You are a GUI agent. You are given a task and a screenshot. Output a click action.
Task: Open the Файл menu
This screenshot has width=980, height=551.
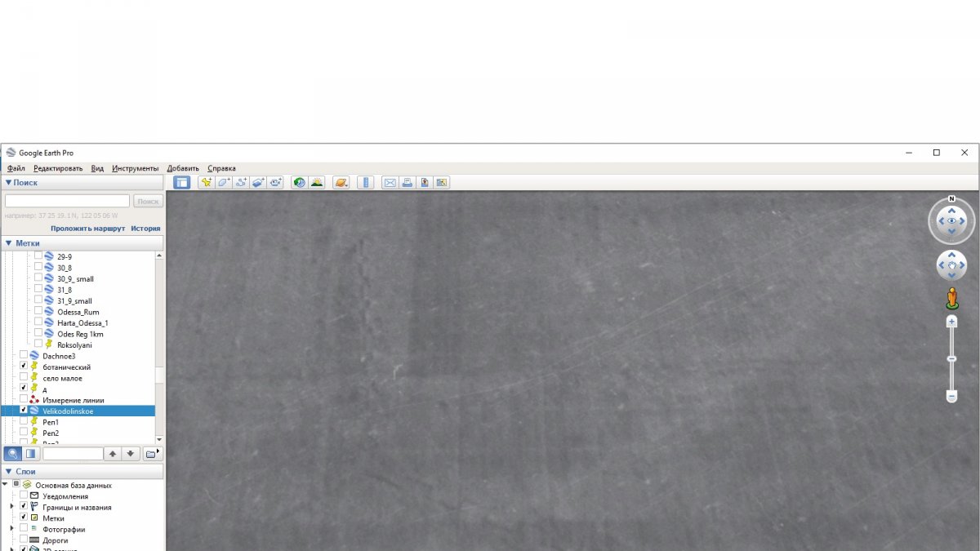[16, 168]
